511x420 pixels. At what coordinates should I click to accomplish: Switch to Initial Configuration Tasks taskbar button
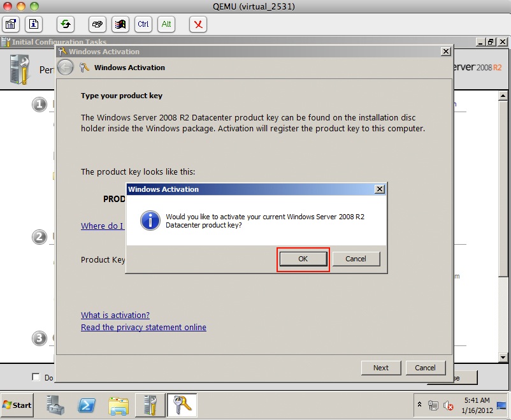150,405
